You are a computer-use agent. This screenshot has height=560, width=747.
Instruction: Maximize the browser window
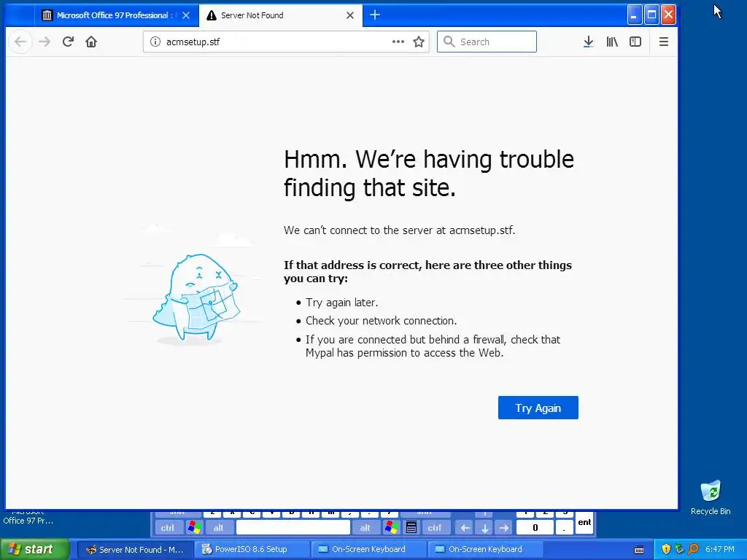coord(651,15)
